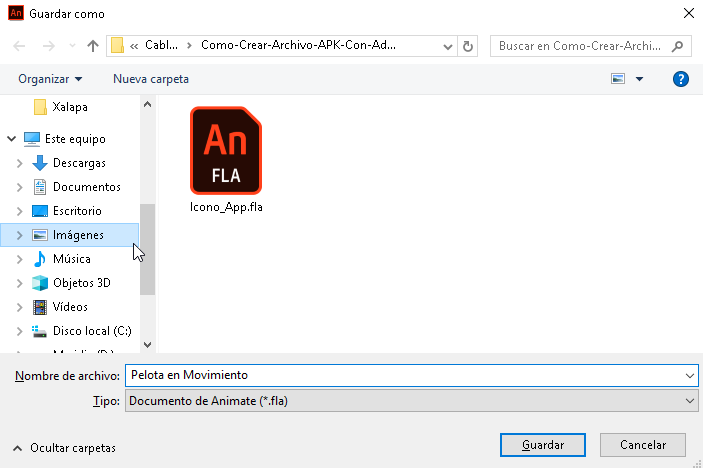
Task: Click the Cancelar button
Action: 642,445
